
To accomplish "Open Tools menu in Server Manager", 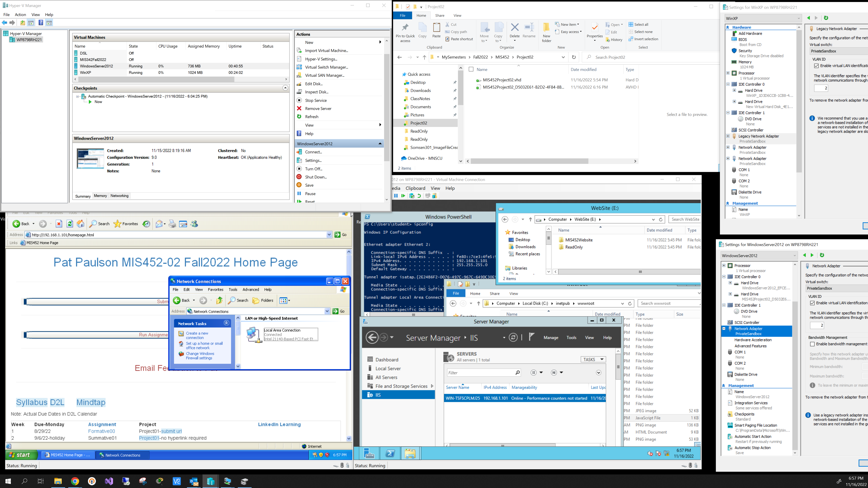I will pyautogui.click(x=571, y=338).
